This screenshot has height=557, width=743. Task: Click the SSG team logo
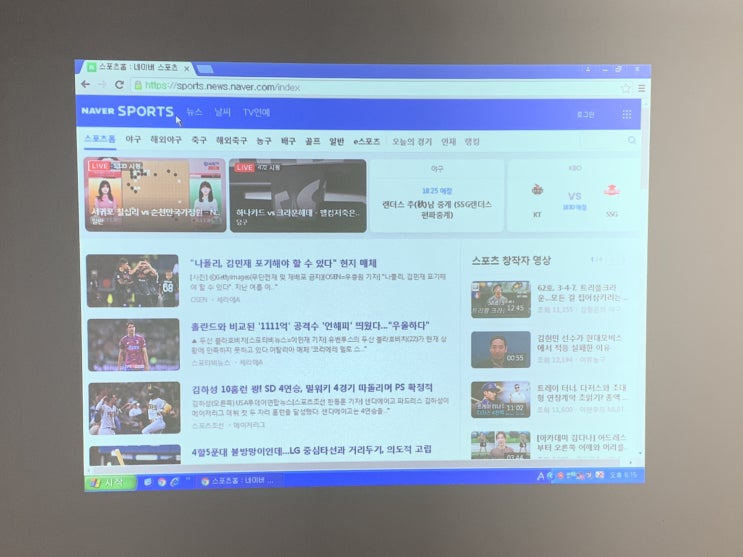[612, 191]
